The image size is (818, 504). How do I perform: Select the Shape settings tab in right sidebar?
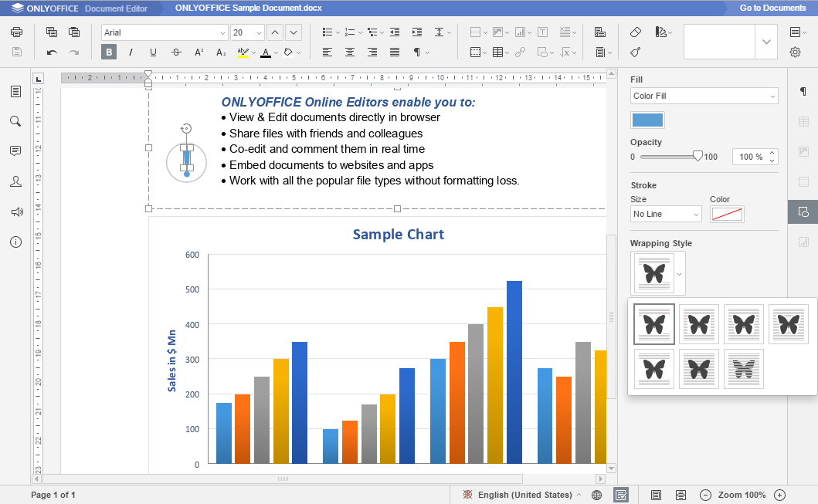(x=803, y=211)
